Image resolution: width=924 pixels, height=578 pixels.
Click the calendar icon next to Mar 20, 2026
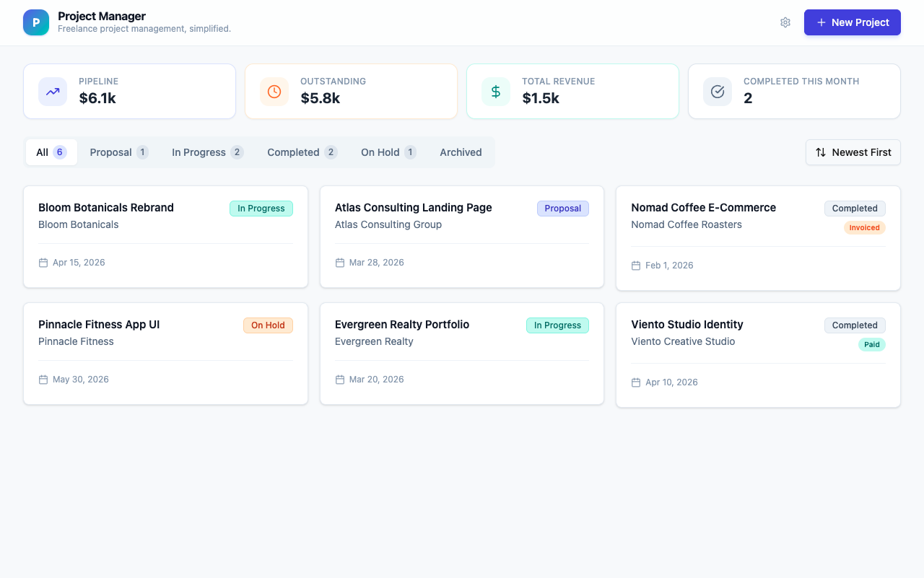click(340, 380)
